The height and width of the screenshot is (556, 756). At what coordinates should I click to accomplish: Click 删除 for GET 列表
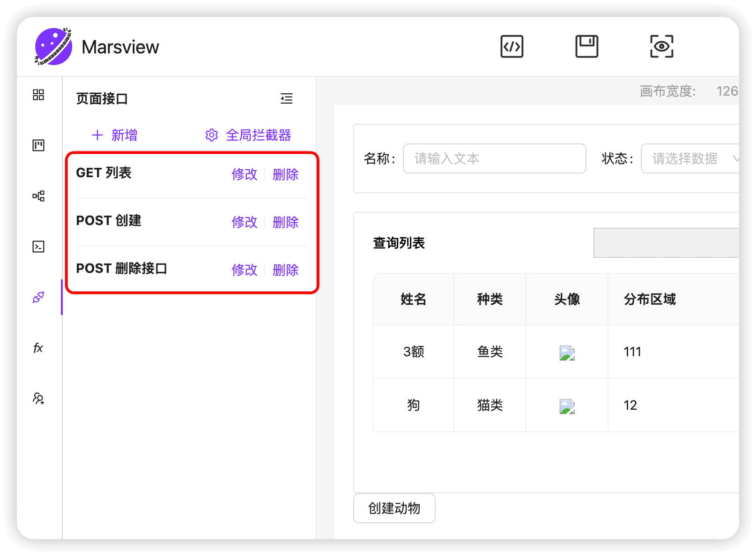tap(286, 174)
